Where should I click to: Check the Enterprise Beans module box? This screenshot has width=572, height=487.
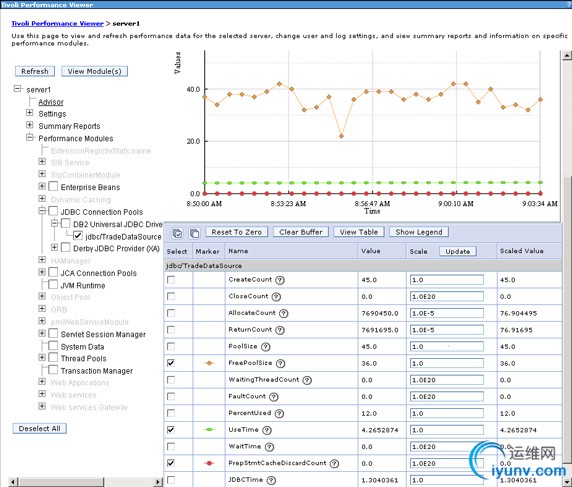tap(53, 186)
